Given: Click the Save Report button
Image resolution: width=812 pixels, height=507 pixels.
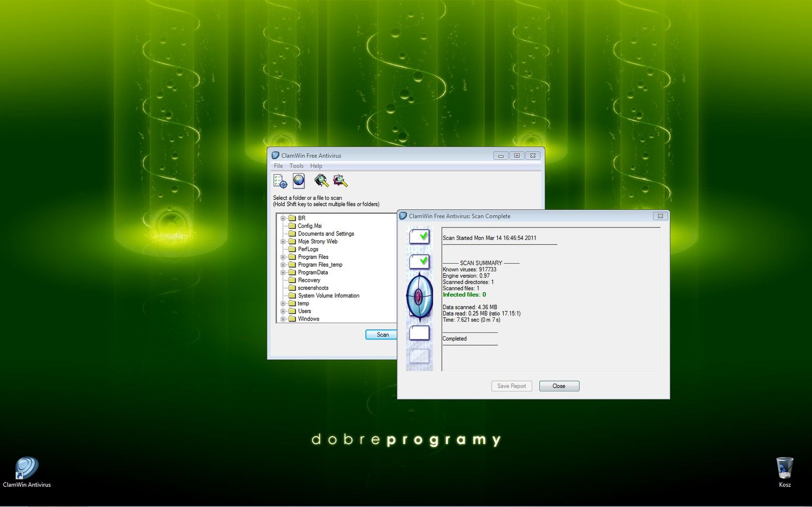Looking at the screenshot, I should pos(511,386).
